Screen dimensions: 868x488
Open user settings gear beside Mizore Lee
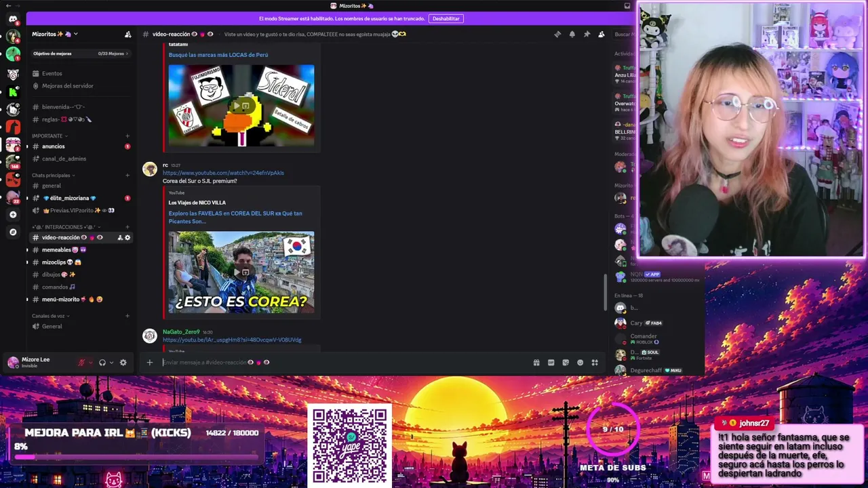click(x=123, y=363)
